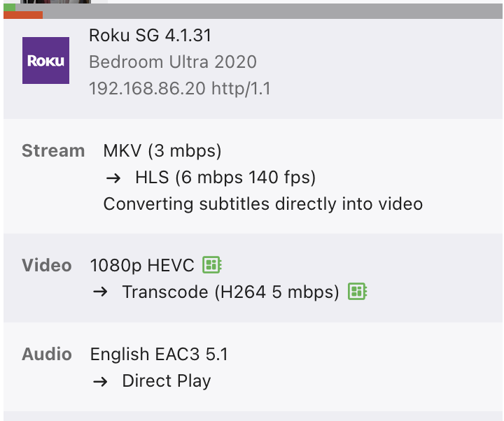
Task: Click the Video section label
Action: pyautogui.click(x=47, y=265)
